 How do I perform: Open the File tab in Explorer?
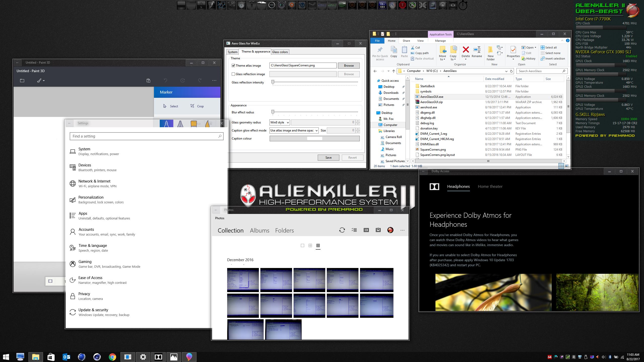click(x=377, y=41)
